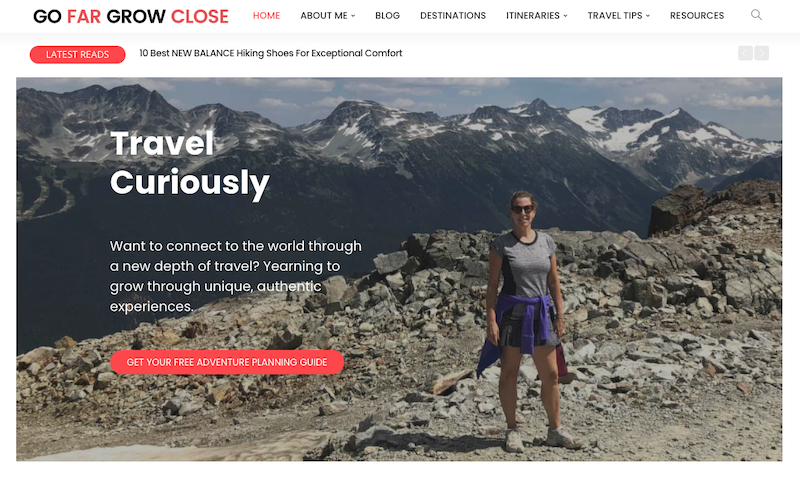Screen dimensions: 800x479
Task: Open the Itineraries menu label
Action: tap(533, 16)
